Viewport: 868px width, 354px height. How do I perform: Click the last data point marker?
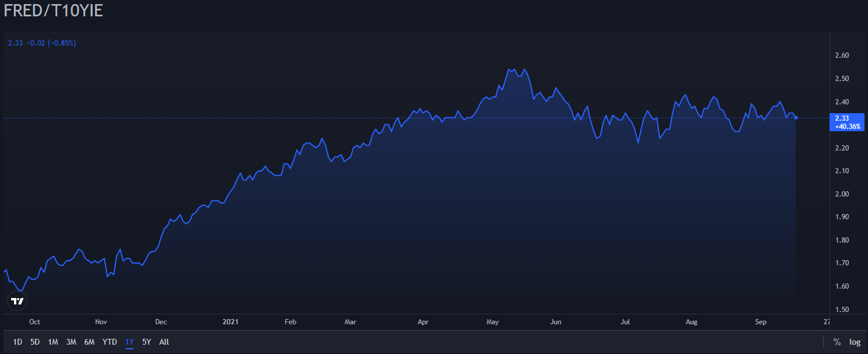[x=796, y=118]
